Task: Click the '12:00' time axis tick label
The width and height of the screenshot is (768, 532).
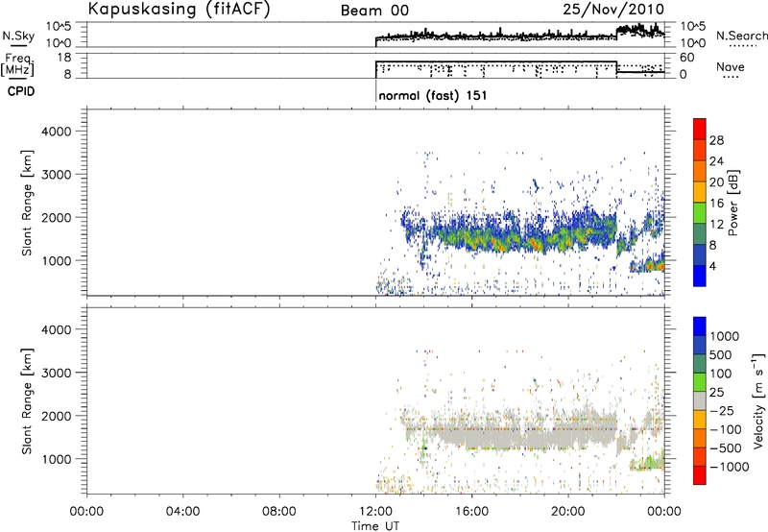Action: [x=375, y=512]
